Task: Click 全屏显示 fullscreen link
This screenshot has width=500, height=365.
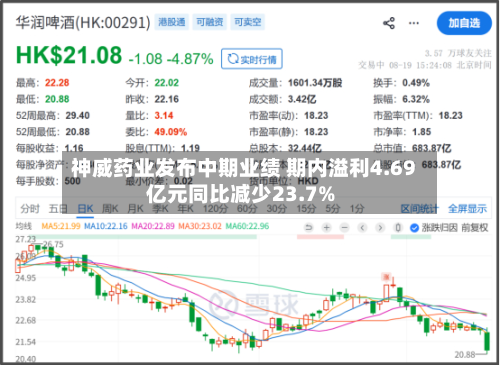Action: tap(467, 209)
